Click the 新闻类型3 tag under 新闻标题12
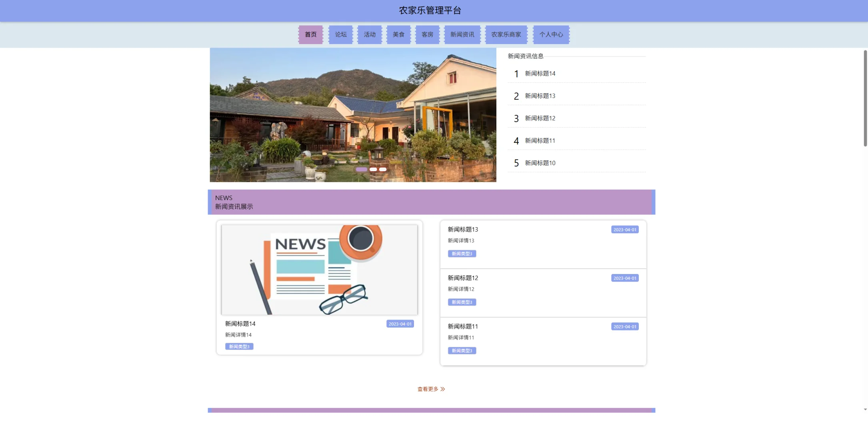The width and height of the screenshot is (868, 432). (x=462, y=302)
